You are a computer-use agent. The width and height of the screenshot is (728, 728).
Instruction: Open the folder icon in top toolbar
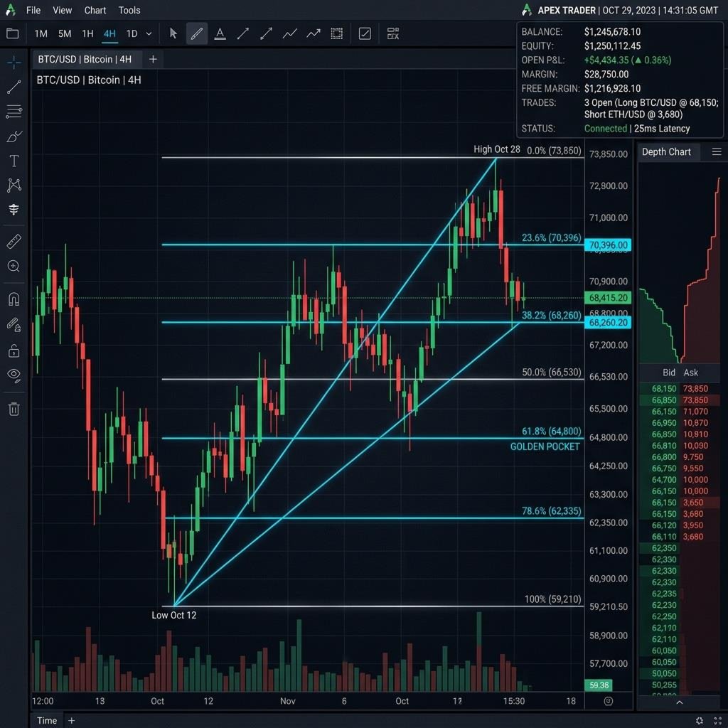coord(13,33)
